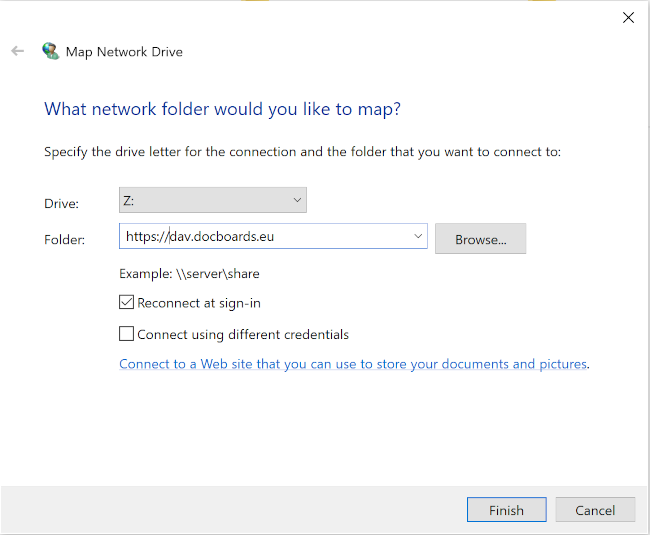Viewport: 650px width, 535px height.
Task: Enable Connect using different credentials
Action: click(126, 334)
